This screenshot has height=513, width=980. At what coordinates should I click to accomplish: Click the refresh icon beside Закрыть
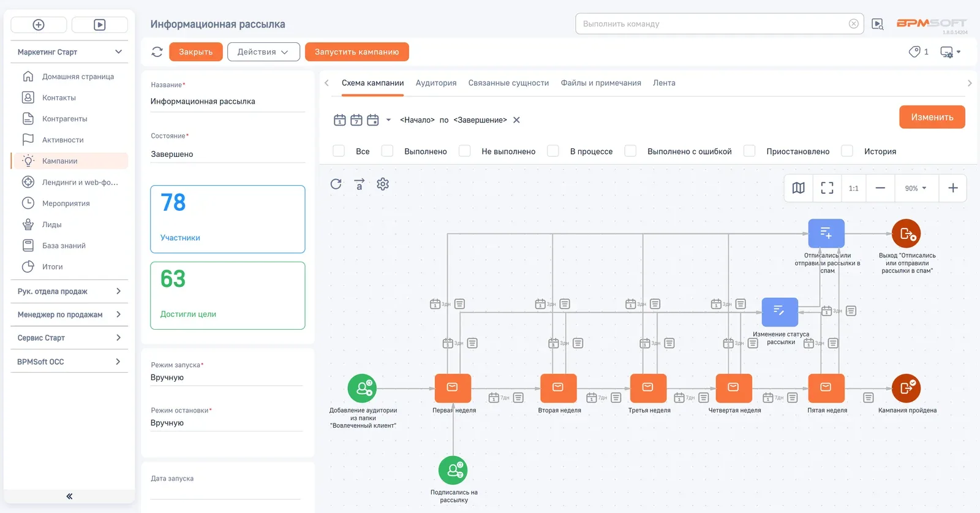[x=157, y=52]
